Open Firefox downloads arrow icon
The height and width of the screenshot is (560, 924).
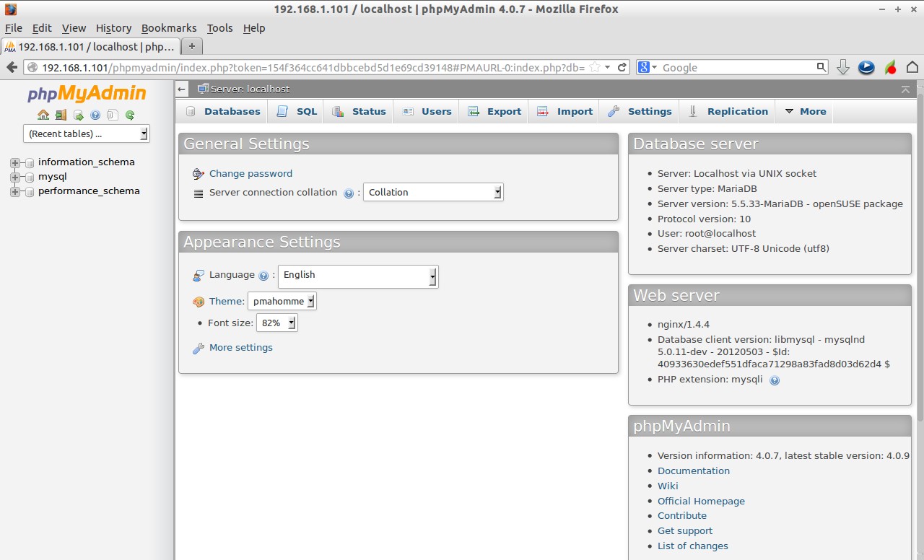click(x=842, y=67)
